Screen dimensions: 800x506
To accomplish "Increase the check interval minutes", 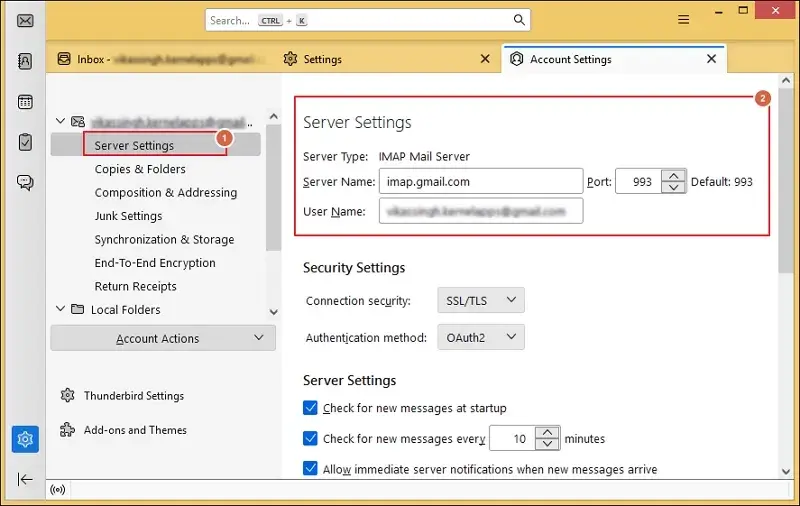I will (x=547, y=432).
